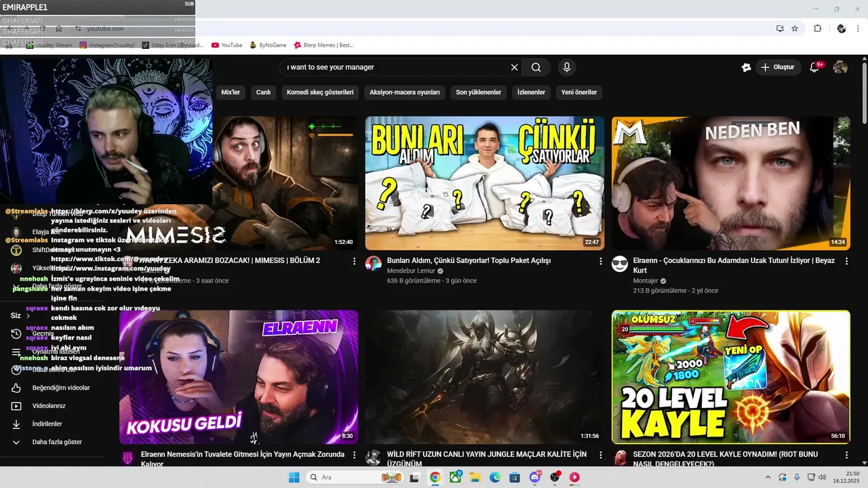
Task: Open the YouTube bookmark
Action: [x=226, y=45]
